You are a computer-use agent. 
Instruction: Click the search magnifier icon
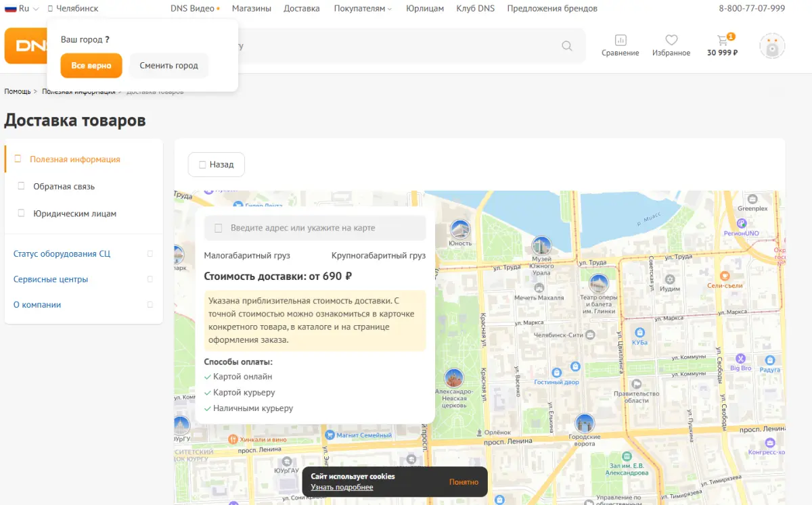(567, 46)
